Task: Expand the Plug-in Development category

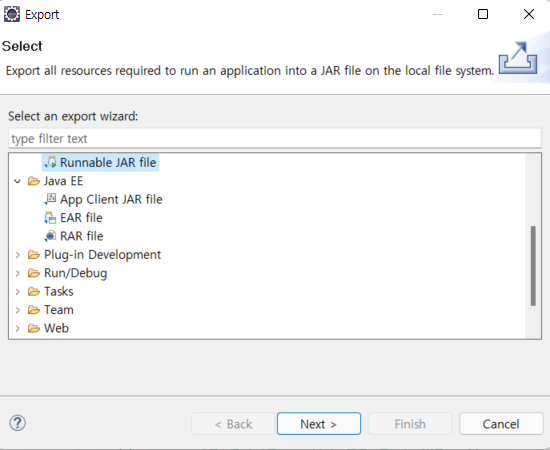Action: (x=17, y=255)
